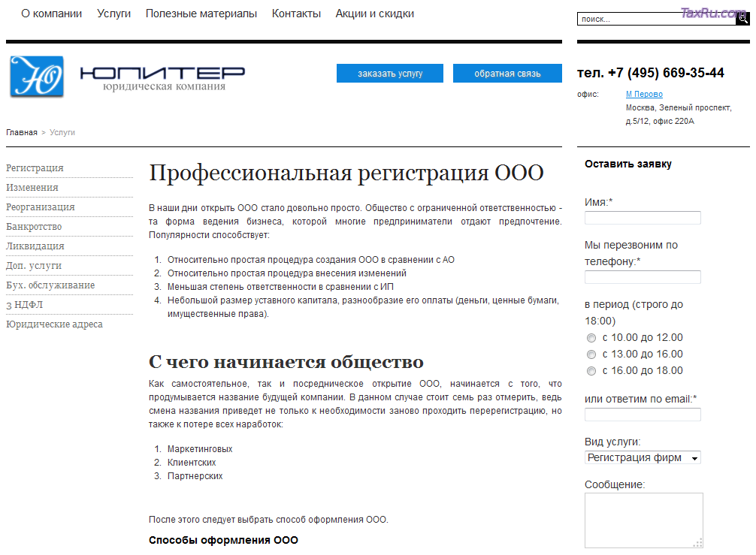Select the 10.00 to 12.00 time slot
The image size is (756, 555).
591,338
